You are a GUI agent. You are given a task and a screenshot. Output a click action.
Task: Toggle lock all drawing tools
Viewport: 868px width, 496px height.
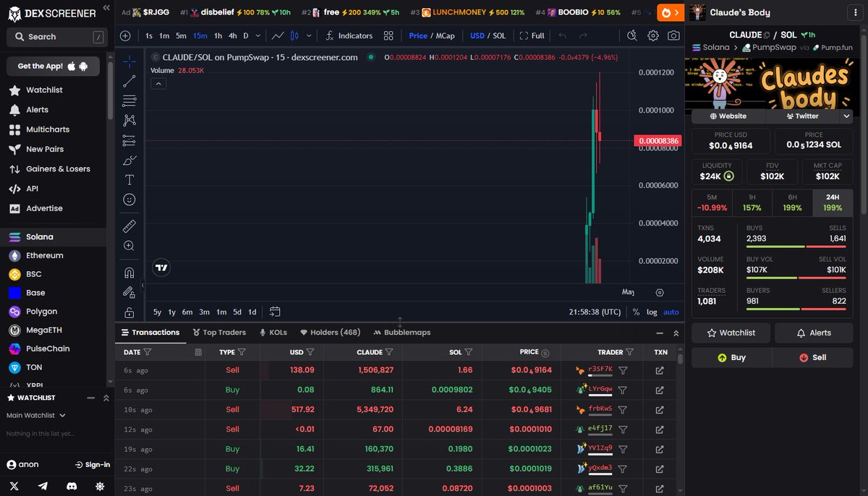tap(129, 312)
